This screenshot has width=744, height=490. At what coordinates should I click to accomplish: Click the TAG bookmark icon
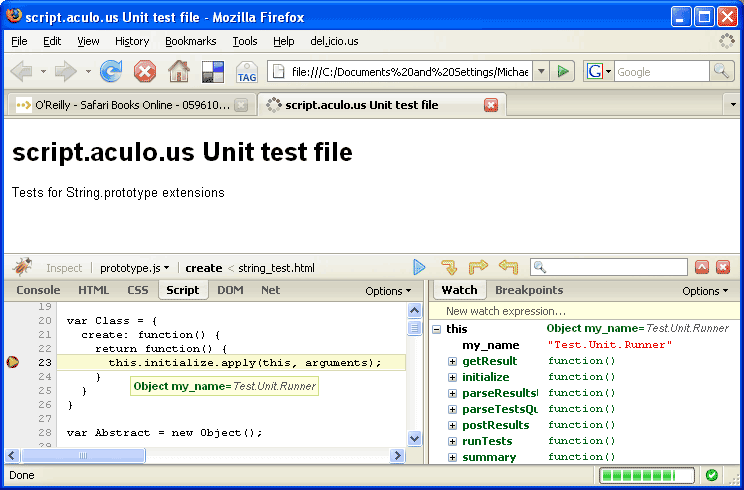[x=247, y=73]
